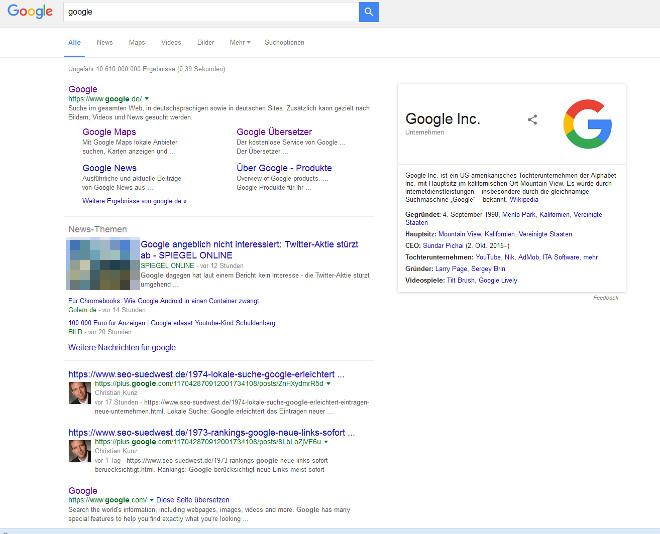Click the result count statistics text

click(x=146, y=69)
